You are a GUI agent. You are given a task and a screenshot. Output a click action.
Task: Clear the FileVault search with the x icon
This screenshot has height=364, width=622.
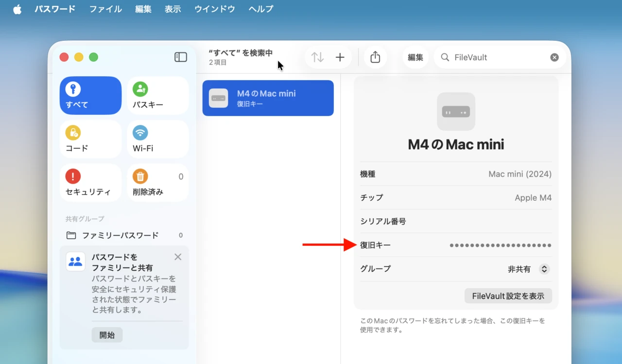coord(554,57)
